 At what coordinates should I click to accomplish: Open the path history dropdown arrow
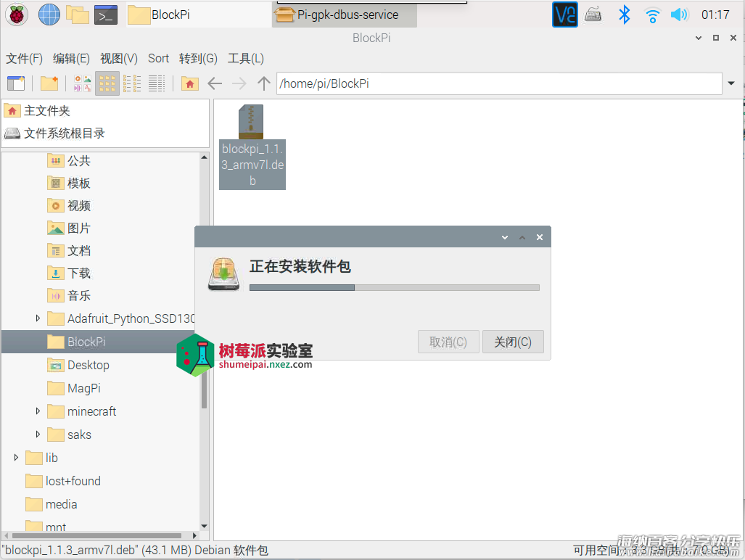tap(731, 83)
